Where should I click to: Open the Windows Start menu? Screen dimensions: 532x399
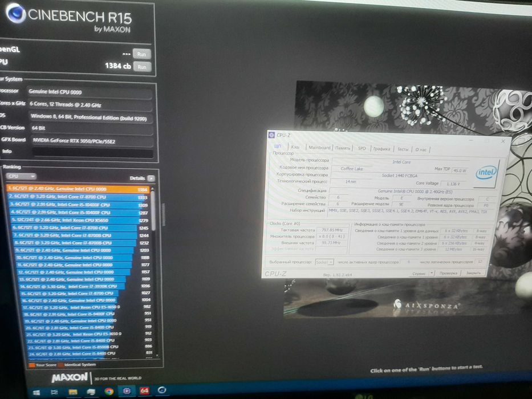coord(36,392)
